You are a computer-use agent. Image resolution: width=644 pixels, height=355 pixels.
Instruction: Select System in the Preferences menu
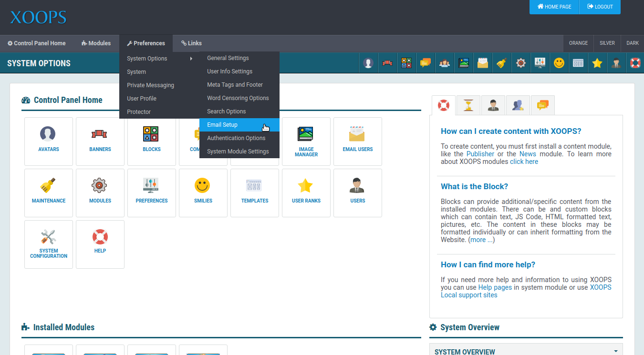coord(159,72)
